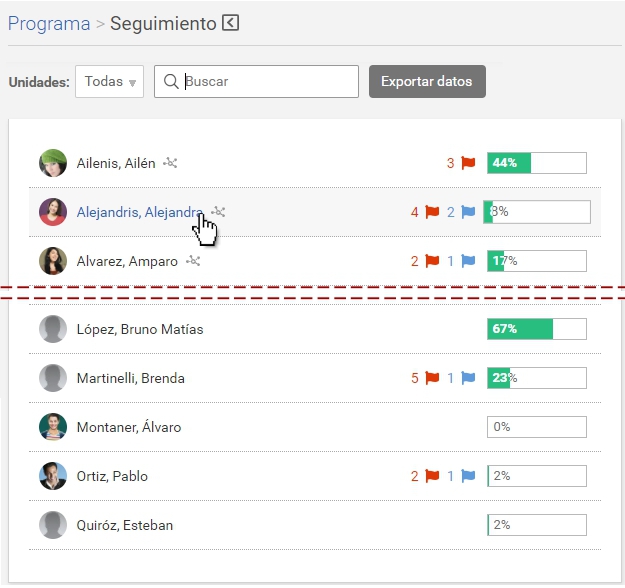Click the network icon next to Ailenis, Ailén
625x588 pixels.
pyautogui.click(x=170, y=163)
